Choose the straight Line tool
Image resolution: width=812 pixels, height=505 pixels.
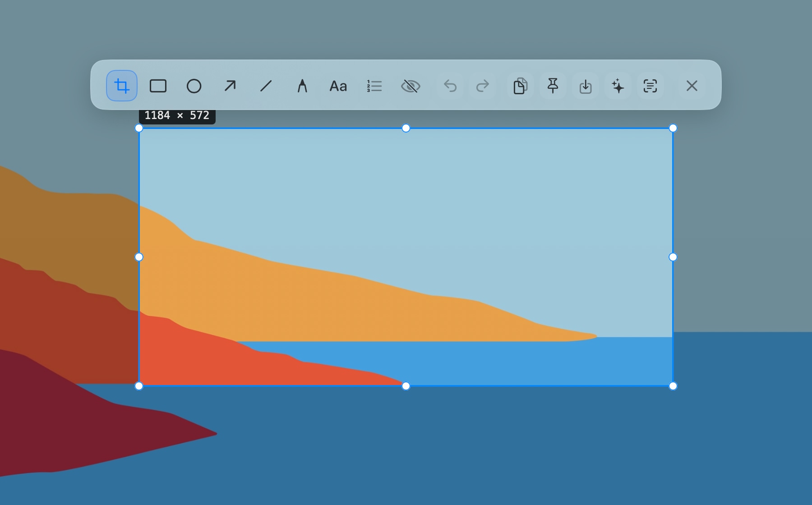coord(266,86)
